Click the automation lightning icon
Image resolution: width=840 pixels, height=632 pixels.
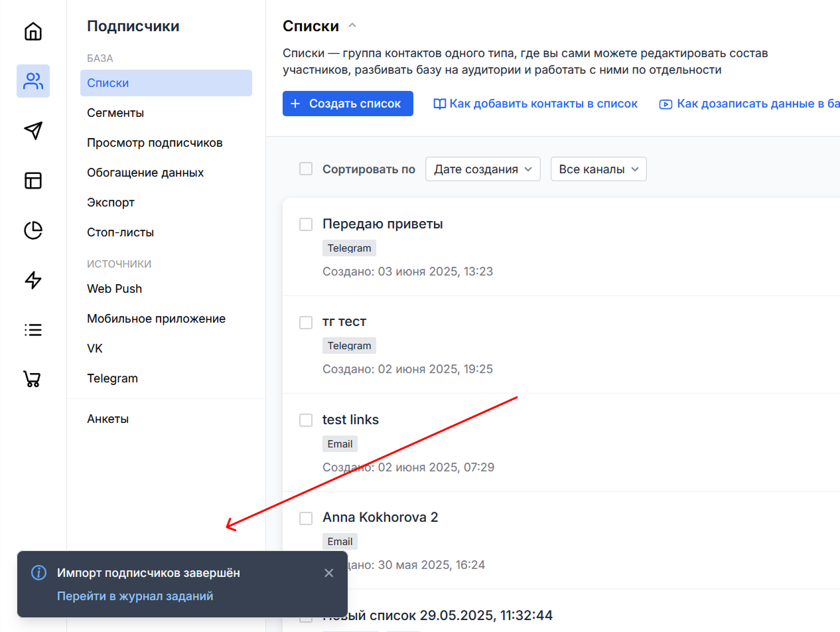33,280
